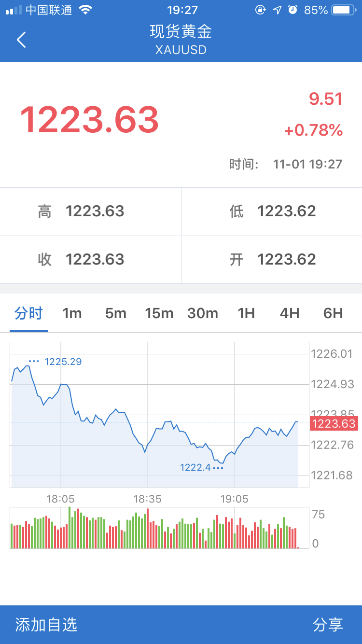
Task: Tap the red 1223.63 price label on chart
Action: (x=334, y=424)
